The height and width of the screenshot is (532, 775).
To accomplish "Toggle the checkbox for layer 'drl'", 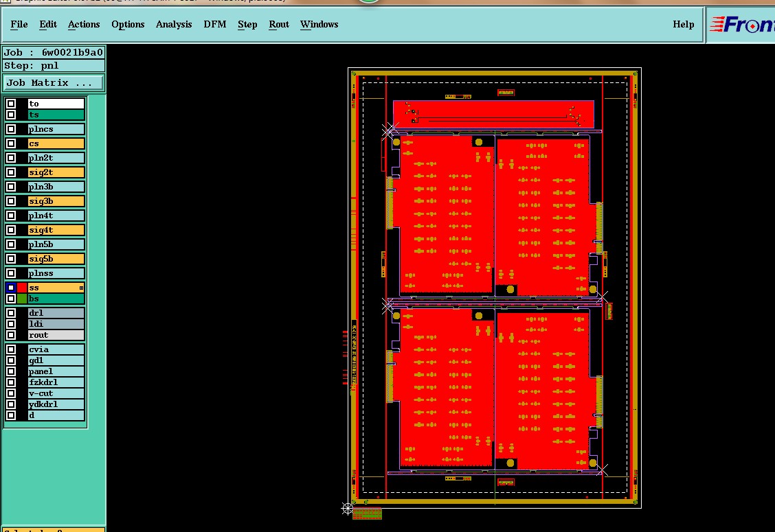I will coord(11,313).
